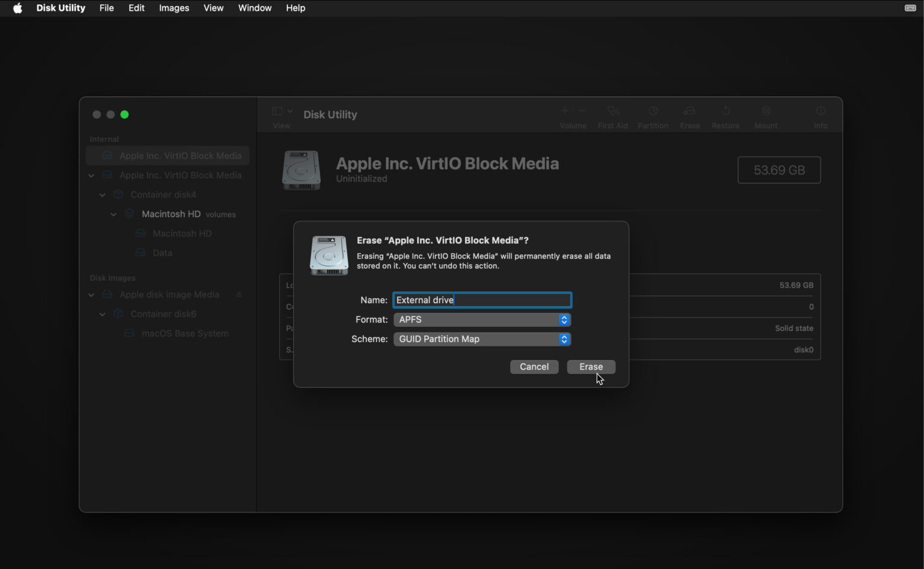Open the View options chevron in the toolbar
This screenshot has width=924, height=569.
[x=289, y=111]
